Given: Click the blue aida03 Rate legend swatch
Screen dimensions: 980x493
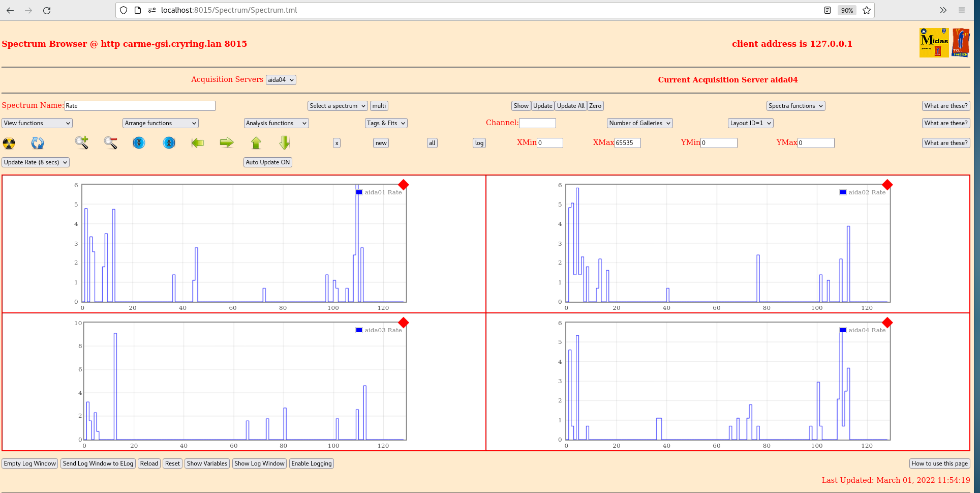Looking at the screenshot, I should [359, 330].
